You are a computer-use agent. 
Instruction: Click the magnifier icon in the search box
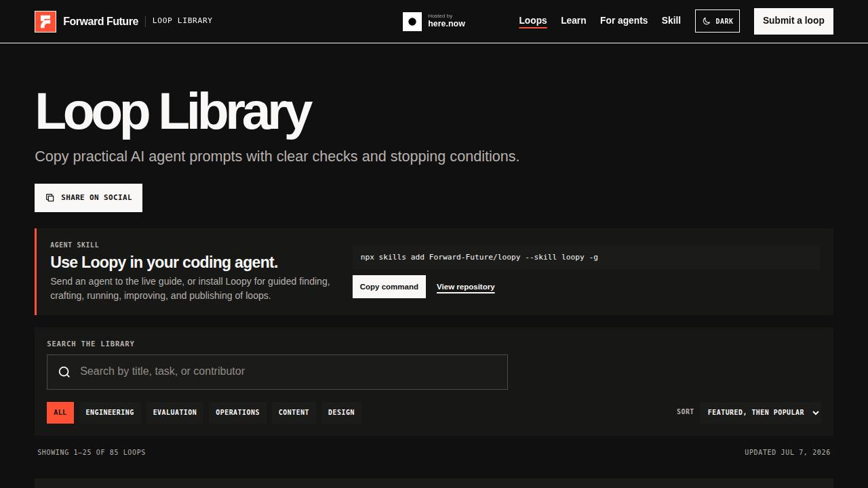pyautogui.click(x=64, y=371)
